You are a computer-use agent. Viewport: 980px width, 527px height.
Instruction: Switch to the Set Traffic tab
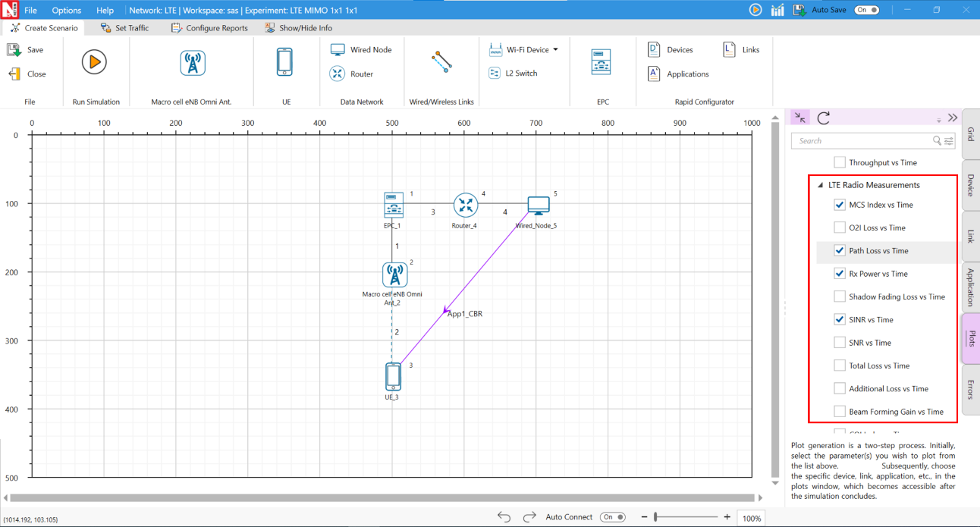pyautogui.click(x=124, y=28)
